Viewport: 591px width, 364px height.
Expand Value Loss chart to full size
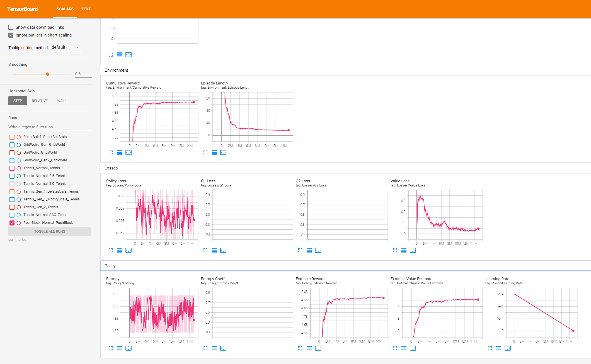pos(395,250)
